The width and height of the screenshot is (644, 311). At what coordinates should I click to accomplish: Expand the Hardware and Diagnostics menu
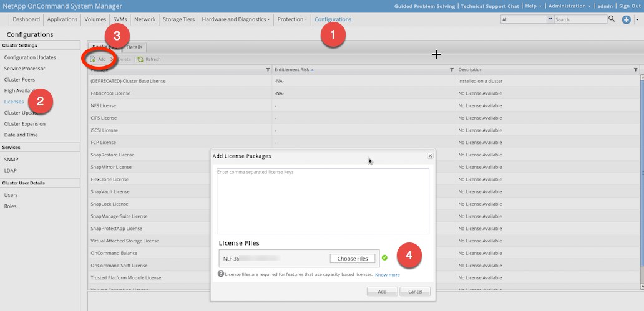click(x=236, y=19)
